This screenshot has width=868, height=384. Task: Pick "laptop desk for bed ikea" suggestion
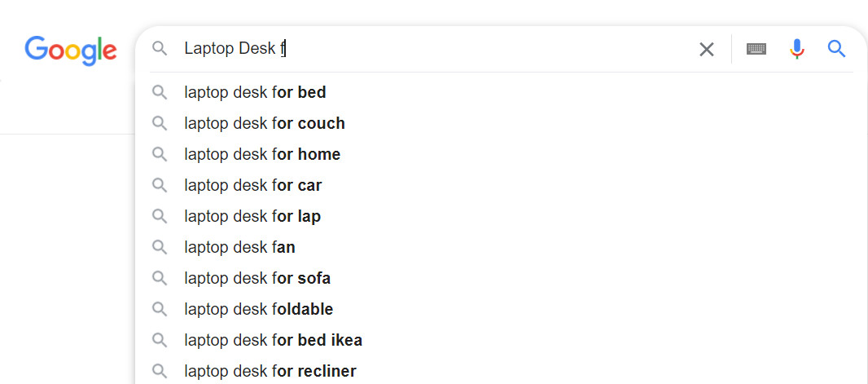click(273, 340)
